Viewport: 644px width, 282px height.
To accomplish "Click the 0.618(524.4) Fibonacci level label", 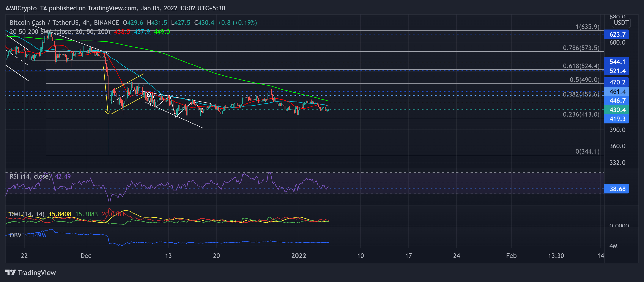I will (581, 66).
